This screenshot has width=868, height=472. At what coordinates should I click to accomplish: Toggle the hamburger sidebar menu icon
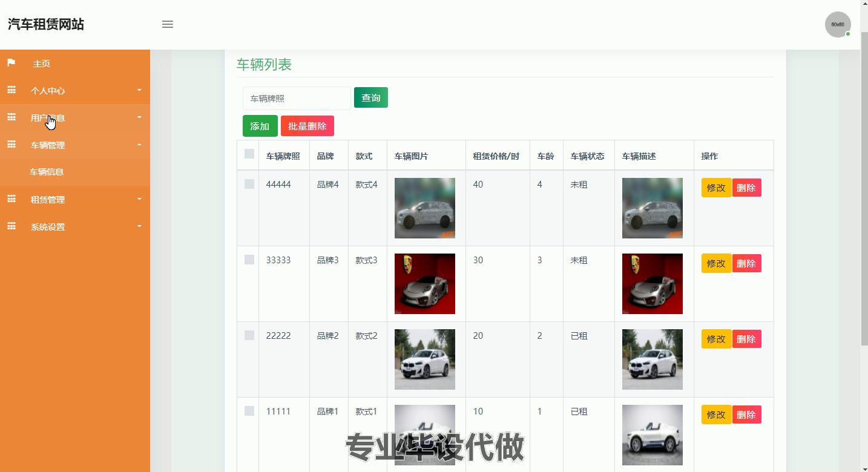click(x=168, y=24)
